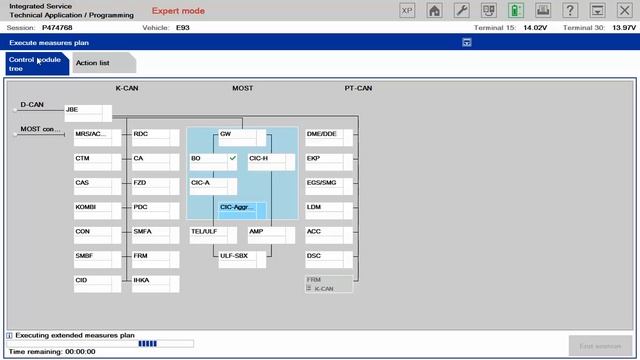Select the EGS/SMG control module
Viewport: 640px width, 360px height.
pos(329,187)
